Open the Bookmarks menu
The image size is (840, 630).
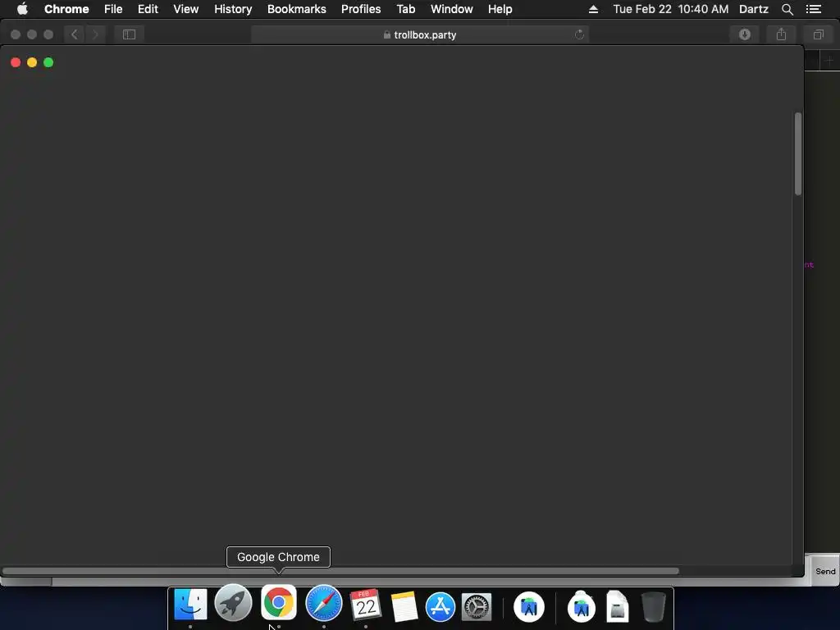(297, 9)
